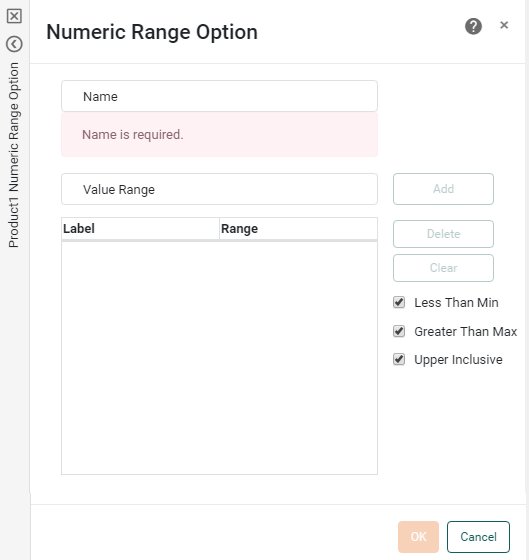Close the Numeric Range Option dialog
The height and width of the screenshot is (560, 529).
click(x=504, y=25)
